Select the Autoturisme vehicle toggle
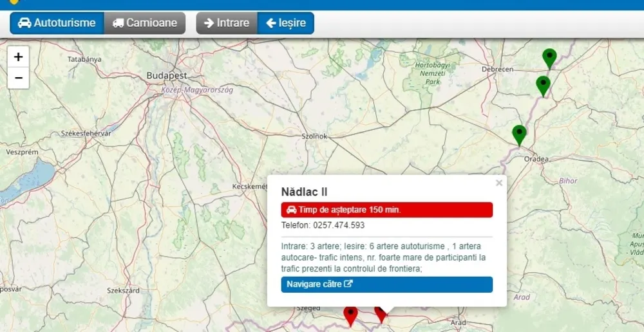This screenshot has height=332, width=644. pos(57,23)
